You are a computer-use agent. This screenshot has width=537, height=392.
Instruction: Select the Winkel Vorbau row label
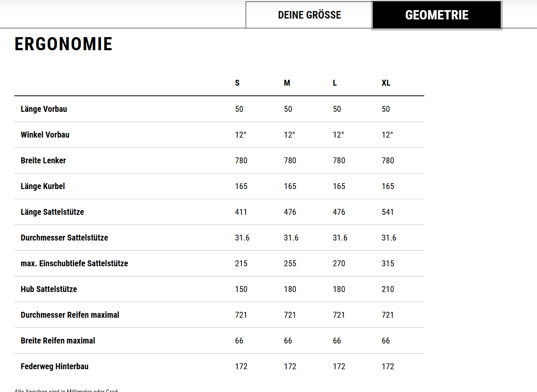tap(45, 135)
